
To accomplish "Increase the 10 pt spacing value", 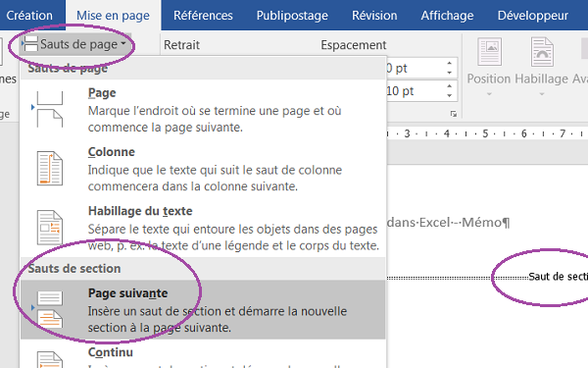I will tap(449, 86).
